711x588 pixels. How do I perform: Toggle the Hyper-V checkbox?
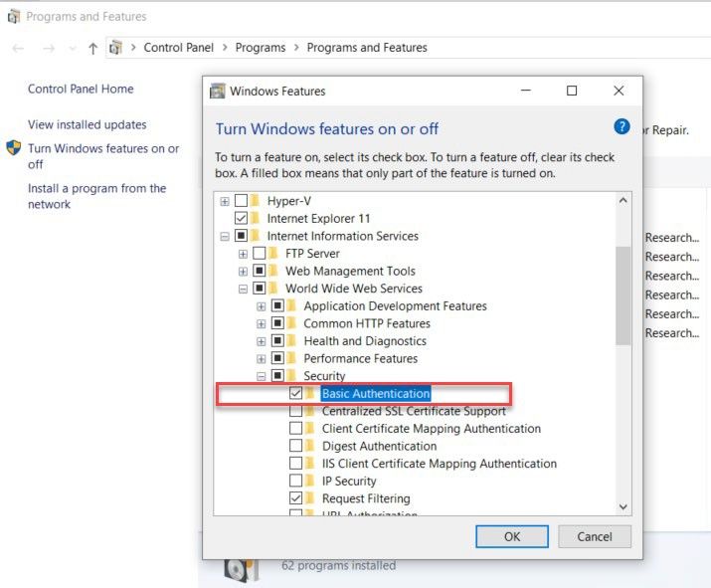[x=241, y=201]
